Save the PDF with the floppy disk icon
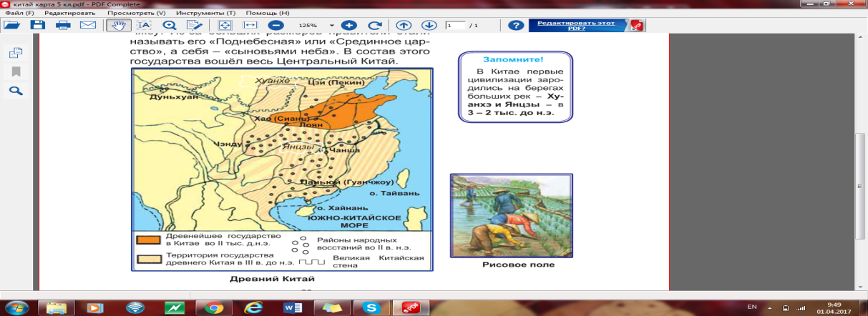Image resolution: width=868 pixels, height=316 pixels. 38,25
